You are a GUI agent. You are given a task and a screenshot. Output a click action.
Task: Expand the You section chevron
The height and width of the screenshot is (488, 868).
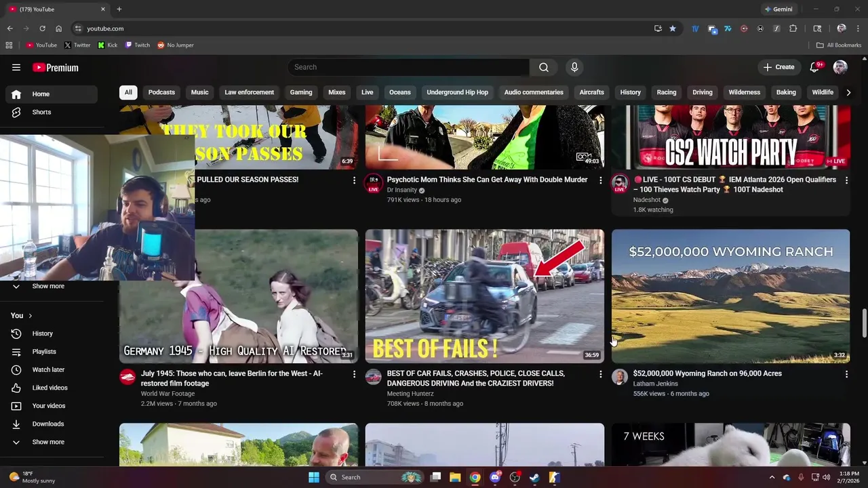[x=30, y=316]
